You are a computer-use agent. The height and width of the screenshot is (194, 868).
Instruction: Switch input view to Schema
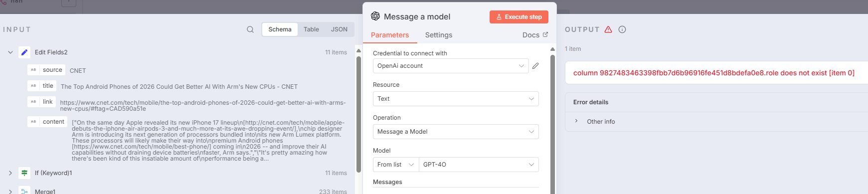tap(280, 29)
